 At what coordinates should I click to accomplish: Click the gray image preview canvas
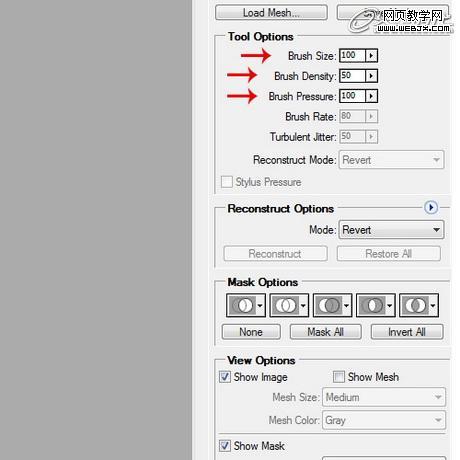pyautogui.click(x=96, y=230)
